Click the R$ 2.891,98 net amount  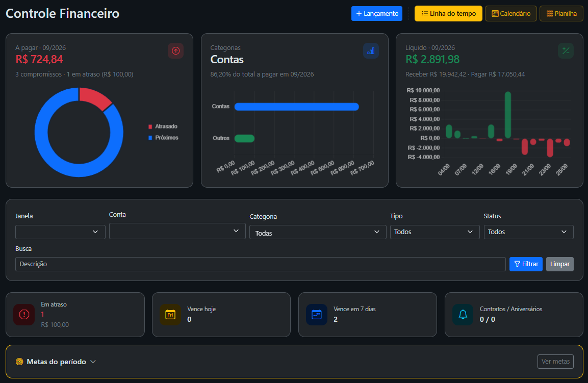(x=432, y=59)
